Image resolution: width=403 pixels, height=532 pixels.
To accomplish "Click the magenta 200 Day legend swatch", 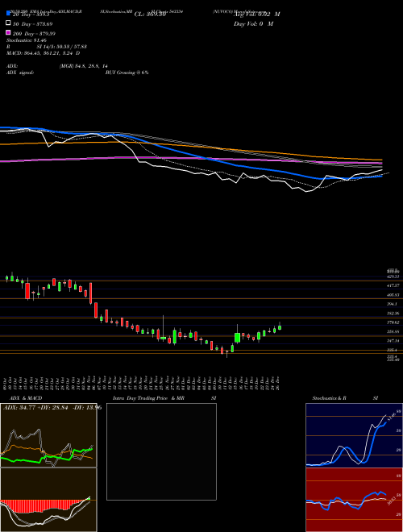I will (x=8, y=32).
